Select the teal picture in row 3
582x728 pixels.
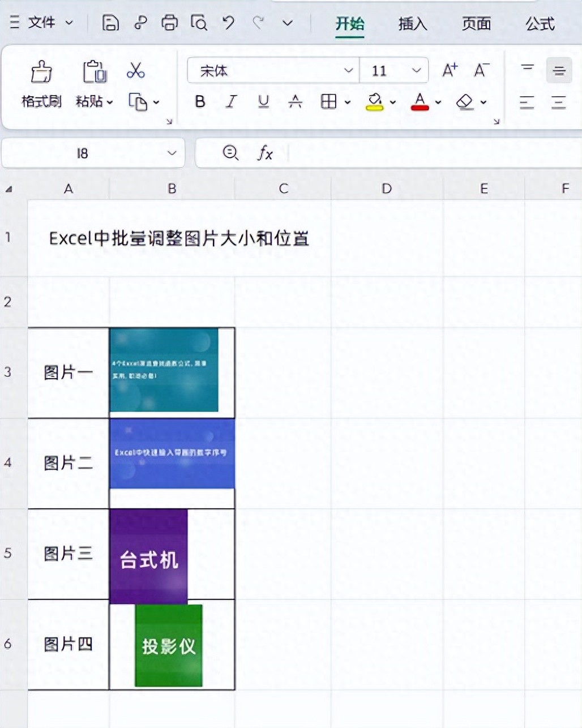[x=164, y=370]
